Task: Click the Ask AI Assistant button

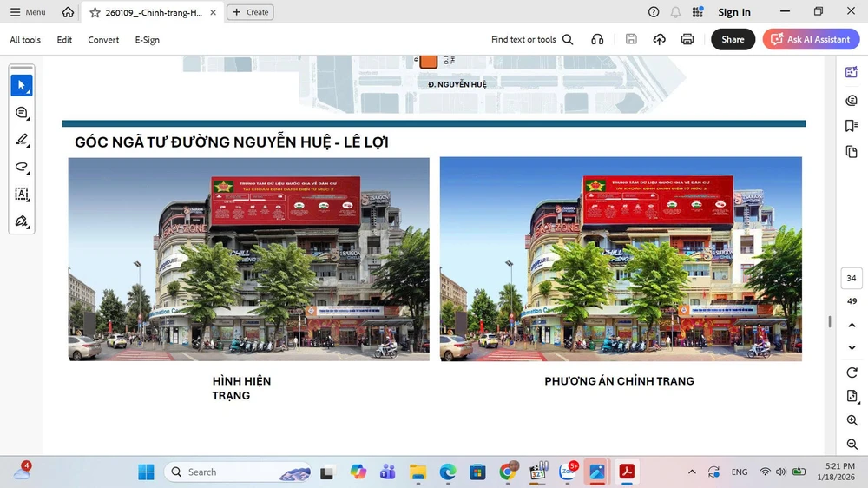Action: (811, 39)
